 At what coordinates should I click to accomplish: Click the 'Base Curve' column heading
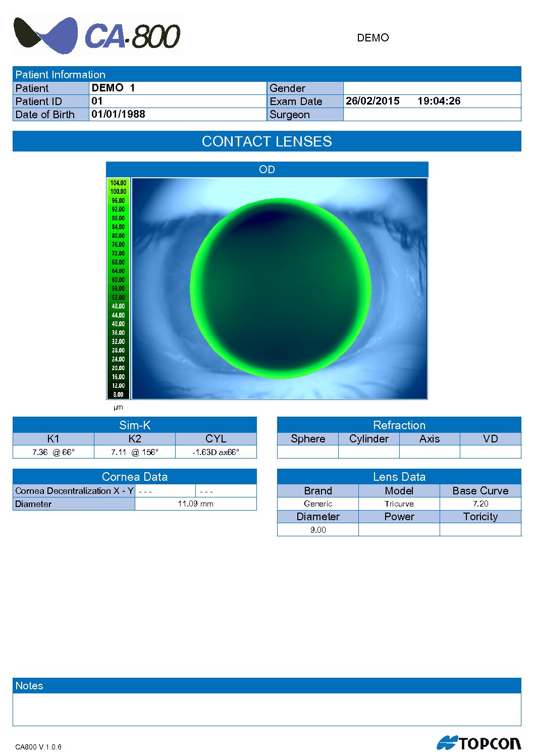[x=480, y=491]
